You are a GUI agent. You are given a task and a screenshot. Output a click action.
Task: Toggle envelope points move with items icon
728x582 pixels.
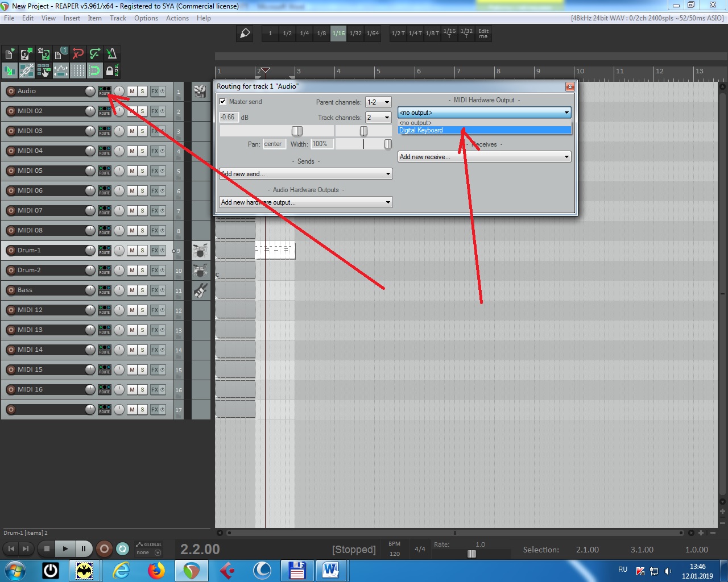coord(61,71)
